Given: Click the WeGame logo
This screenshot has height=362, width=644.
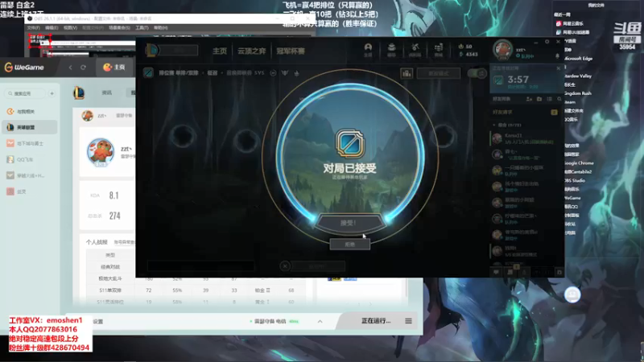Looking at the screenshot, I should [x=25, y=68].
